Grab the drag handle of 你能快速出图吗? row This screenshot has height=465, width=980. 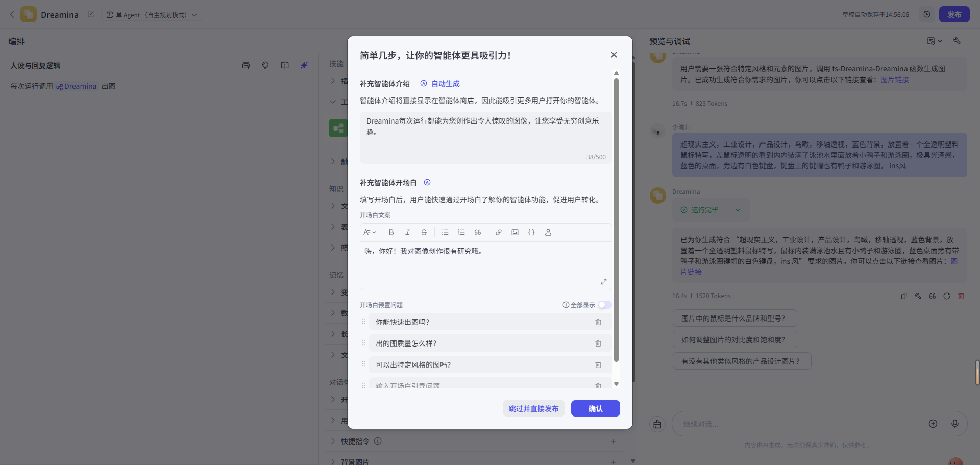pos(363,322)
